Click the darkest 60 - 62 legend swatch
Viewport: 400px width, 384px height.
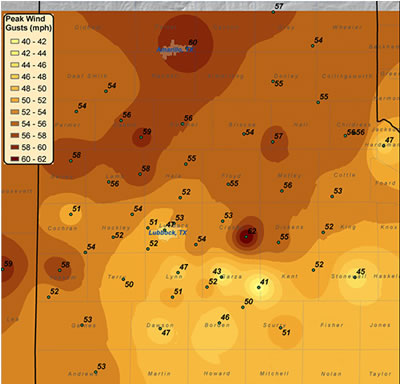click(15, 159)
